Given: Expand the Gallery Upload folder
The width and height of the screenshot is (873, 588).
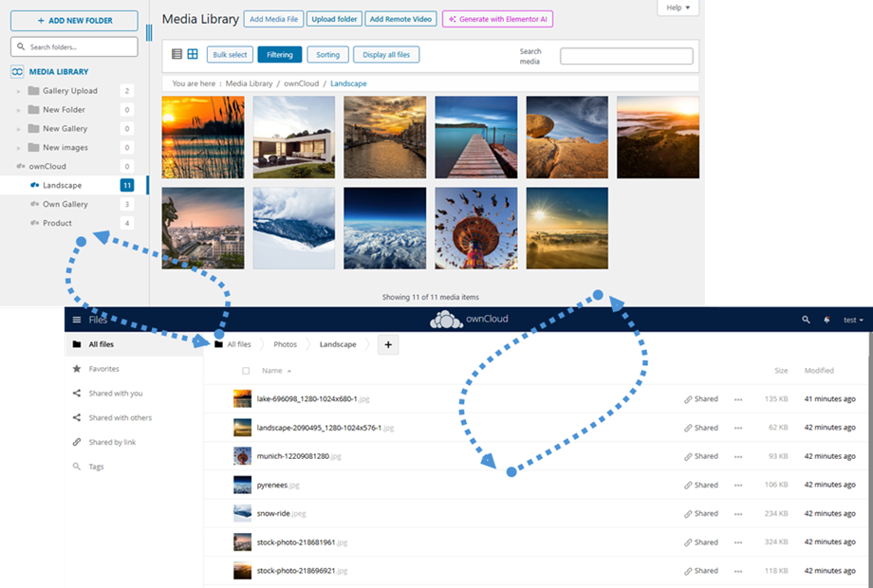Looking at the screenshot, I should pyautogui.click(x=18, y=91).
